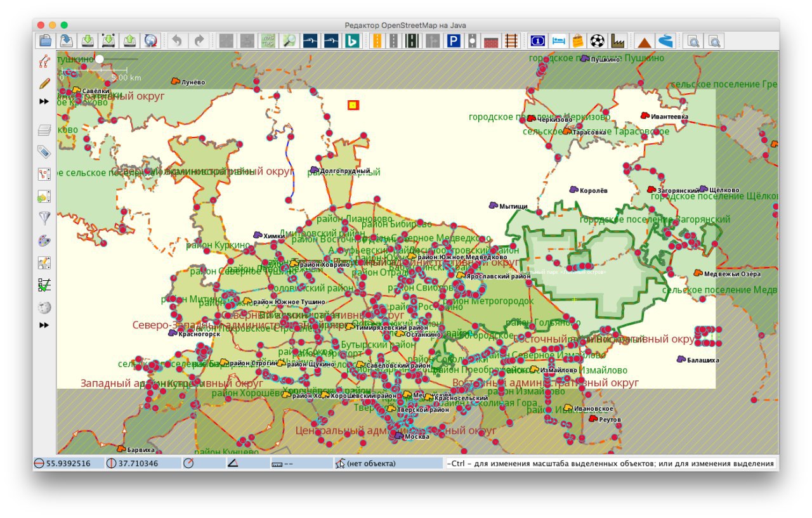Toggle the Selection list panel

click(44, 174)
